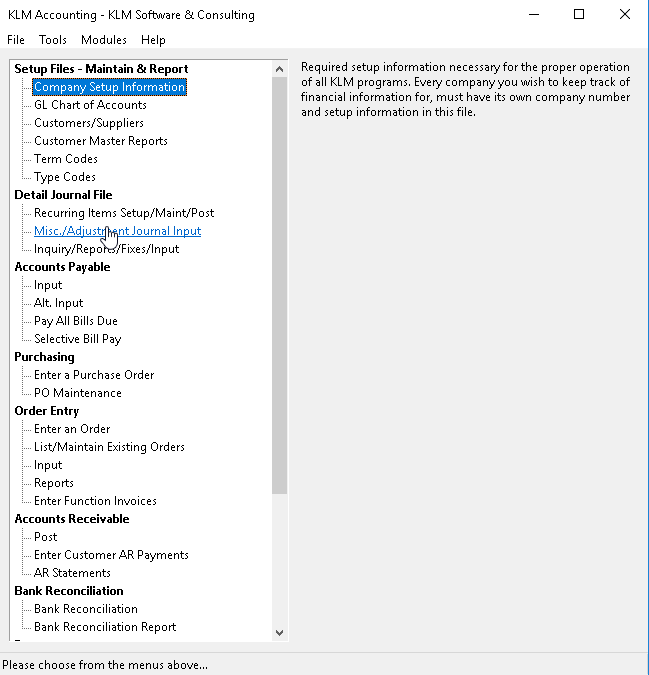Select Post under Accounts Receivable

pos(46,537)
